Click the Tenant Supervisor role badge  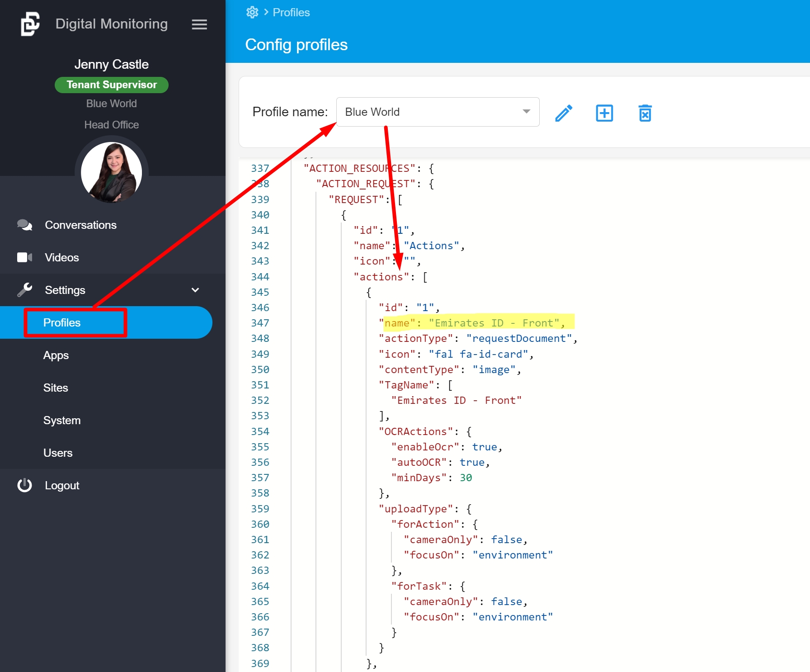click(x=112, y=85)
